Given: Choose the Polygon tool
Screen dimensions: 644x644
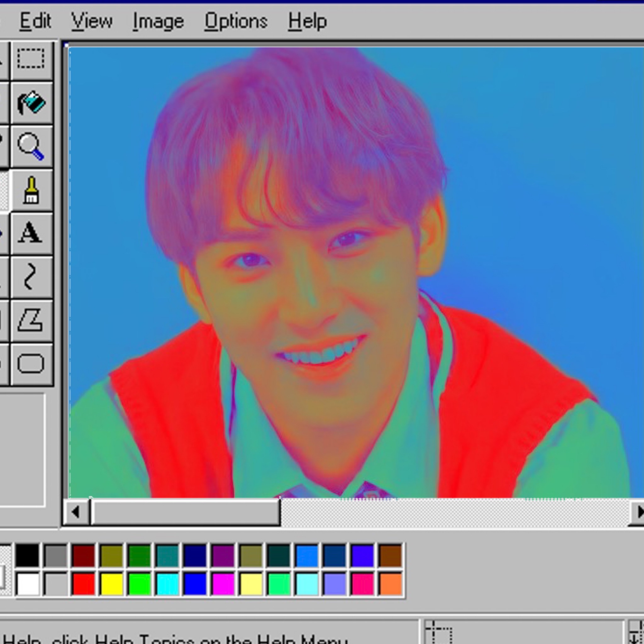Looking at the screenshot, I should tap(31, 320).
